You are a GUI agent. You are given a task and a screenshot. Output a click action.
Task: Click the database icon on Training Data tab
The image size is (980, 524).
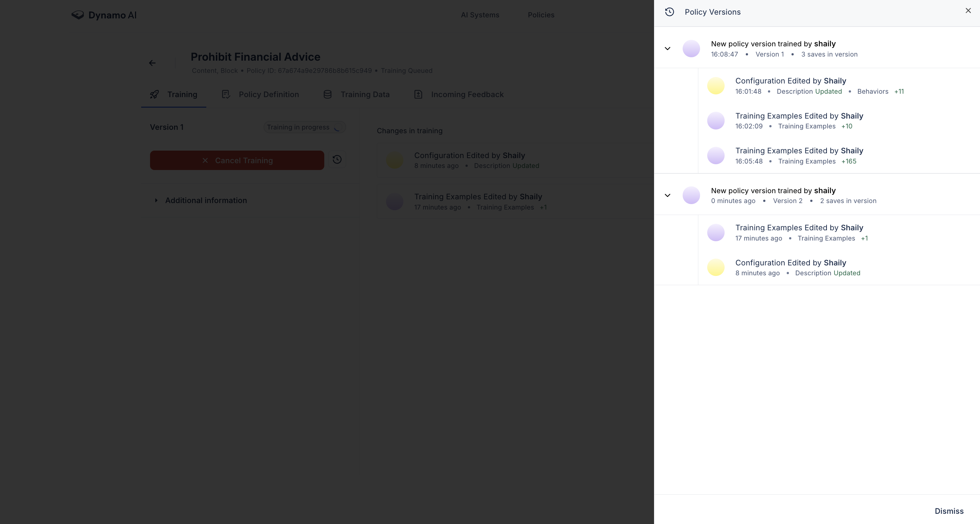[328, 95]
